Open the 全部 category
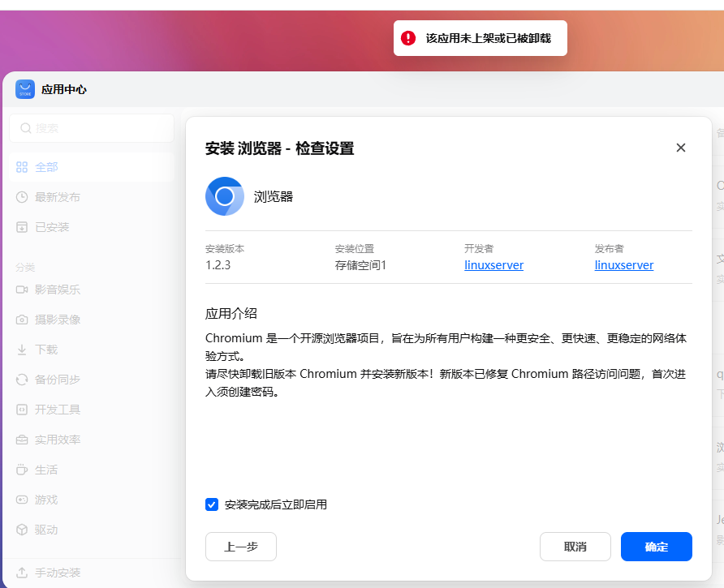Image resolution: width=724 pixels, height=588 pixels. [46, 167]
